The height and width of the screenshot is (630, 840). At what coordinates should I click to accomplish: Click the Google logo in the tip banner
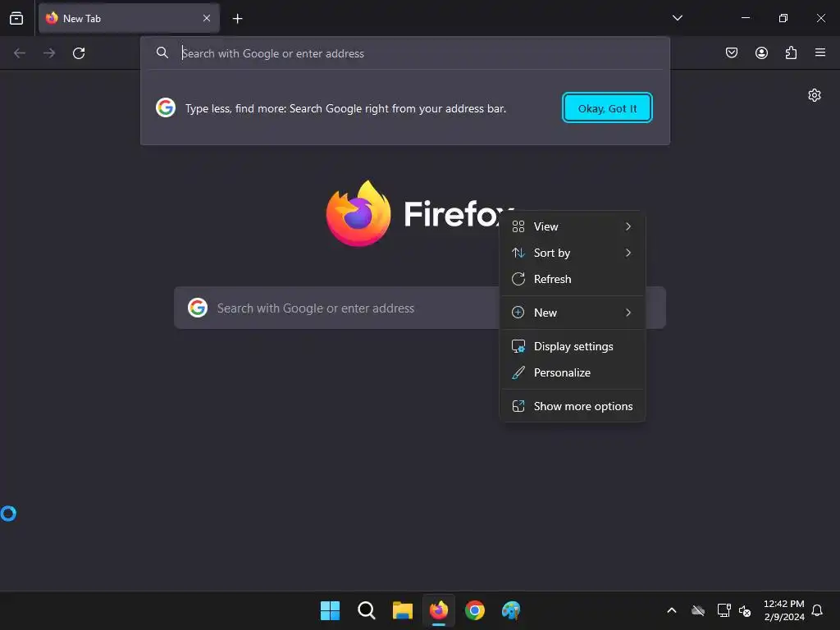click(166, 107)
